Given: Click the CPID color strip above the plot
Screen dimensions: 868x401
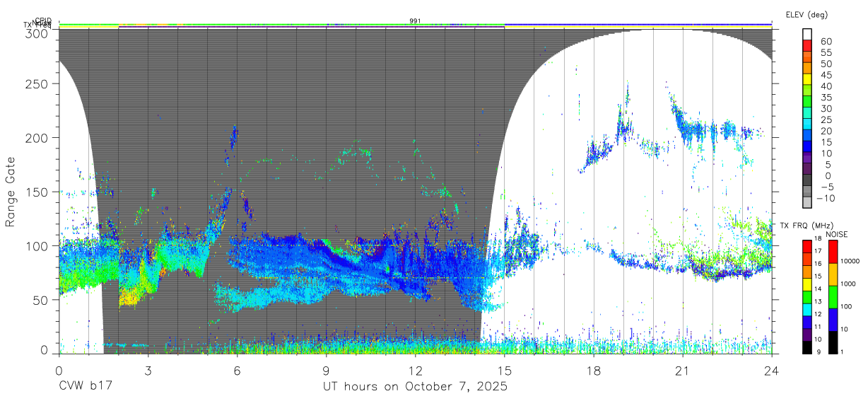Looking at the screenshot, I should (x=416, y=24).
